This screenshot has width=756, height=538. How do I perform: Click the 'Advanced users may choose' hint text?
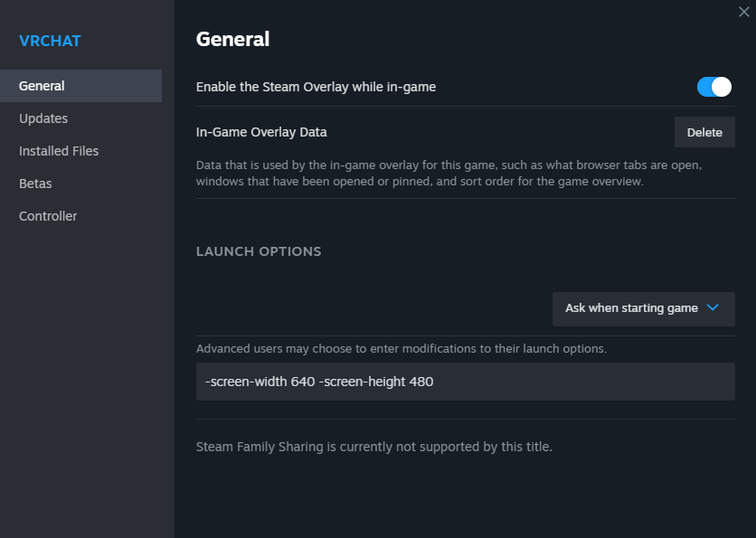point(402,348)
